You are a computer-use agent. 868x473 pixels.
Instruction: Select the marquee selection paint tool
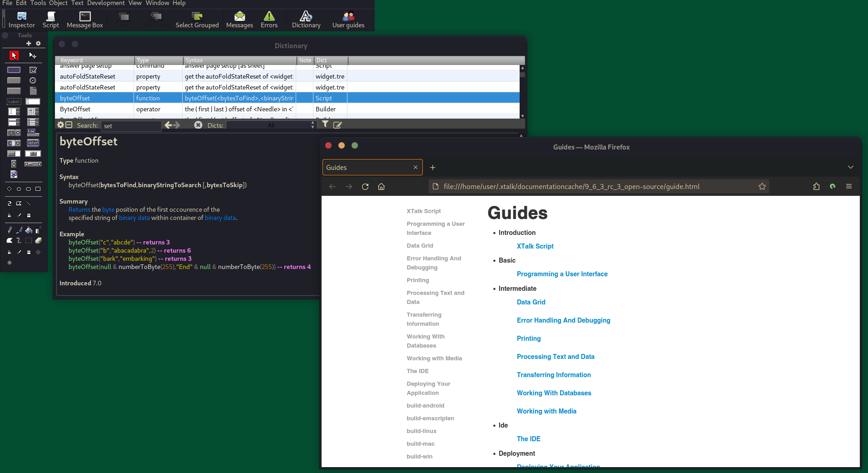[x=29, y=240]
